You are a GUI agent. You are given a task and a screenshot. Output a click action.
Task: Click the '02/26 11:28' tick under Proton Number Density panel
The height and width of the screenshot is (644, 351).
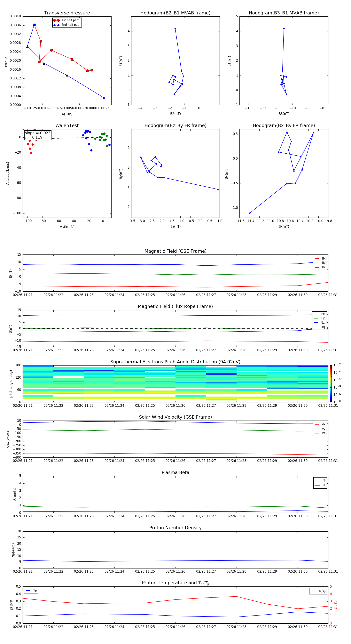236,571
